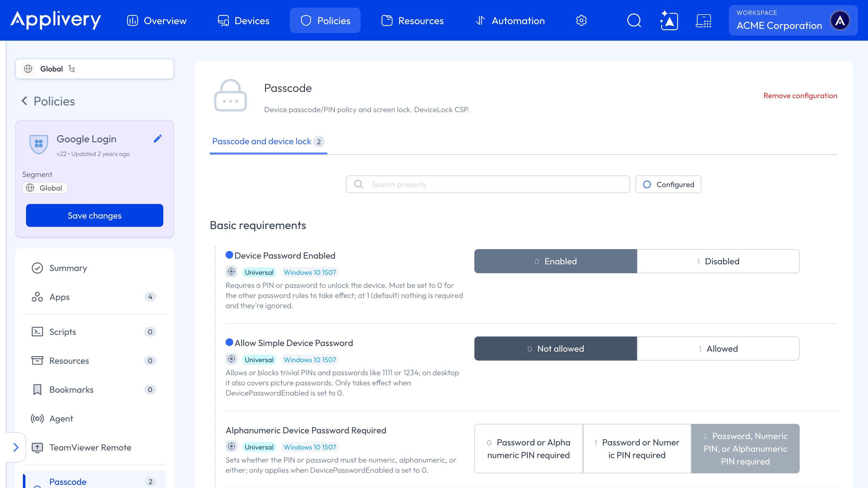Edit Google Login policy with pencil icon
The image size is (868, 488).
(x=158, y=139)
